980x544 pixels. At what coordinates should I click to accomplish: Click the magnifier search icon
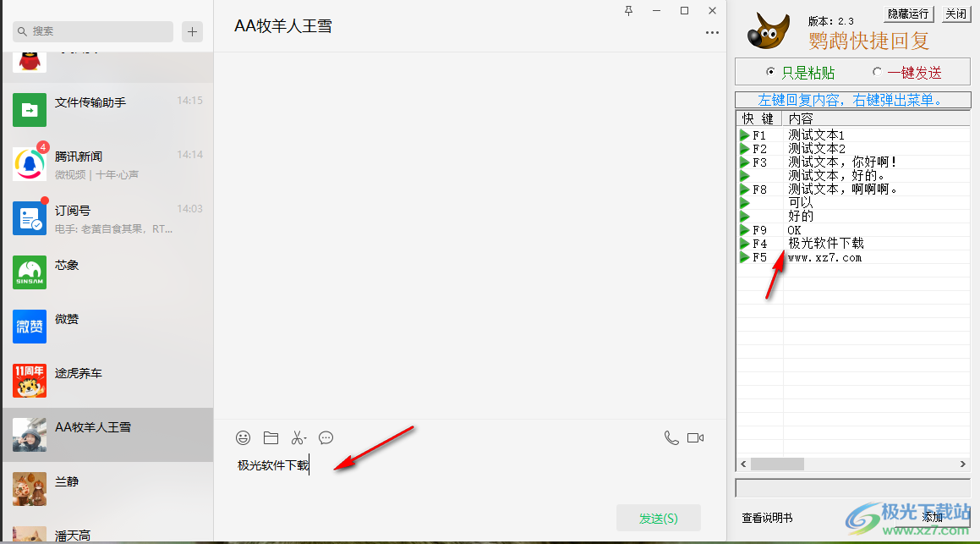point(23,31)
